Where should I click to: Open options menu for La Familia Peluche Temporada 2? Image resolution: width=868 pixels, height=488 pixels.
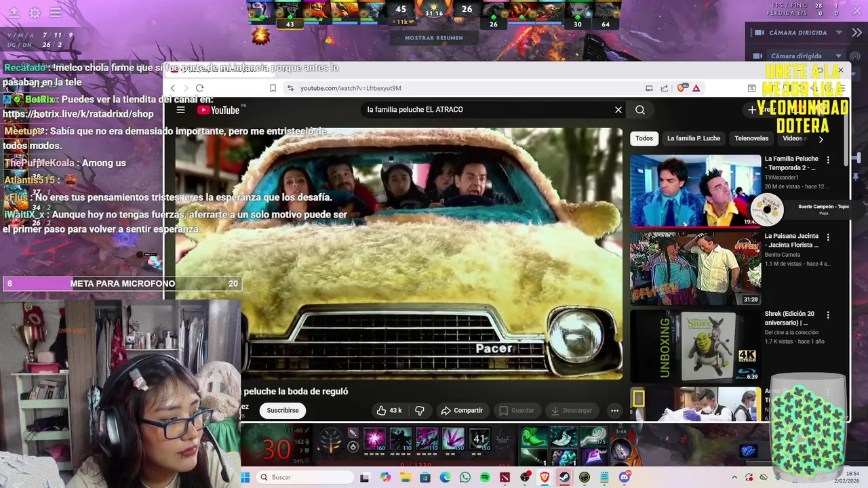(x=828, y=161)
